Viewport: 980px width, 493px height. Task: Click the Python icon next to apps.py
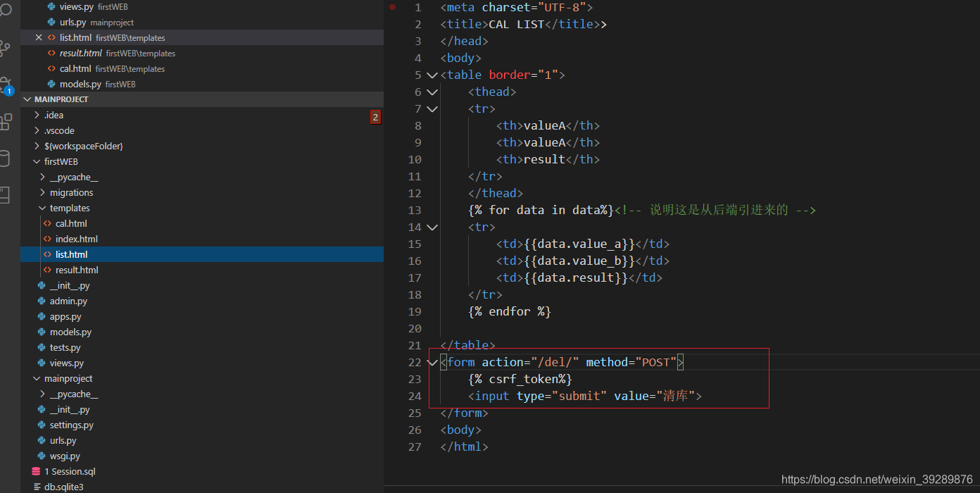(x=42, y=316)
